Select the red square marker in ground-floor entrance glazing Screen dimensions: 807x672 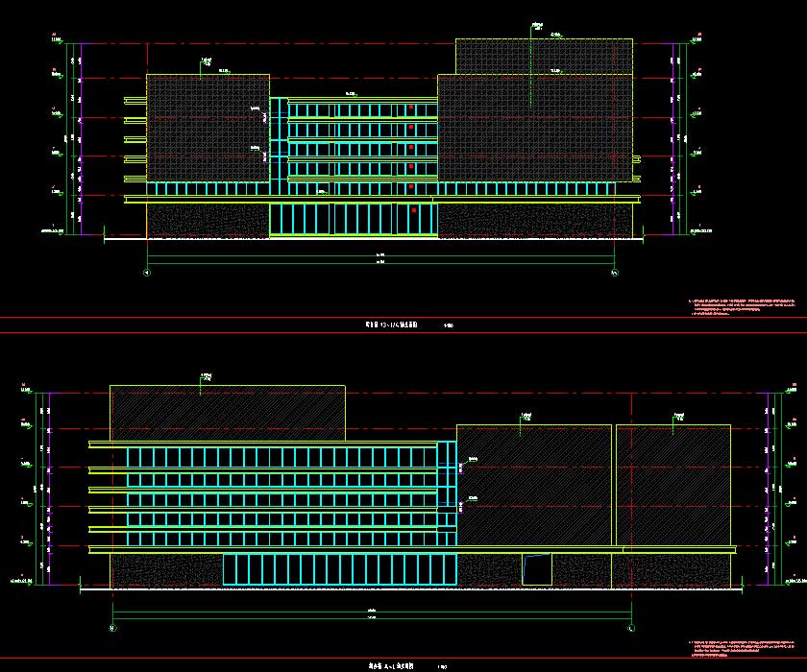coord(414,210)
